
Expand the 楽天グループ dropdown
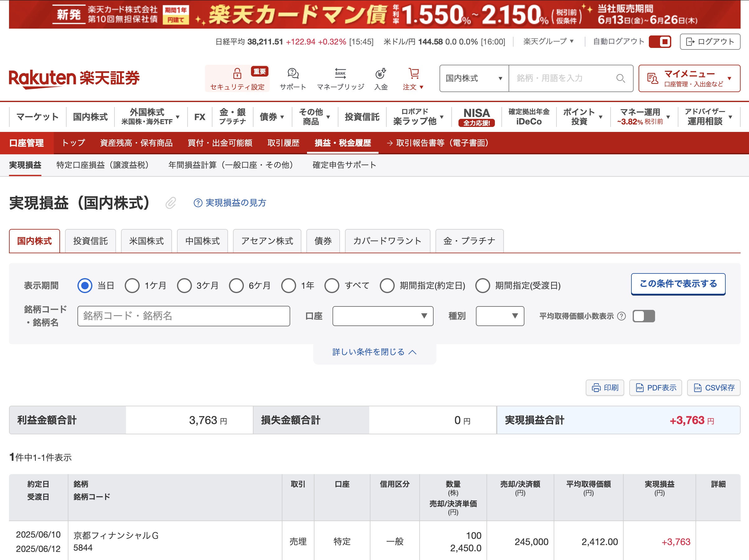549,41
